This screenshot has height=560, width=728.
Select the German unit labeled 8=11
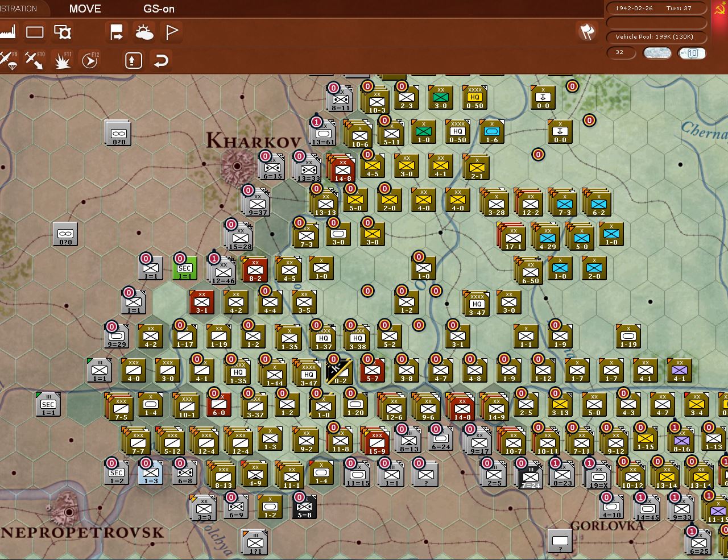coord(341,99)
